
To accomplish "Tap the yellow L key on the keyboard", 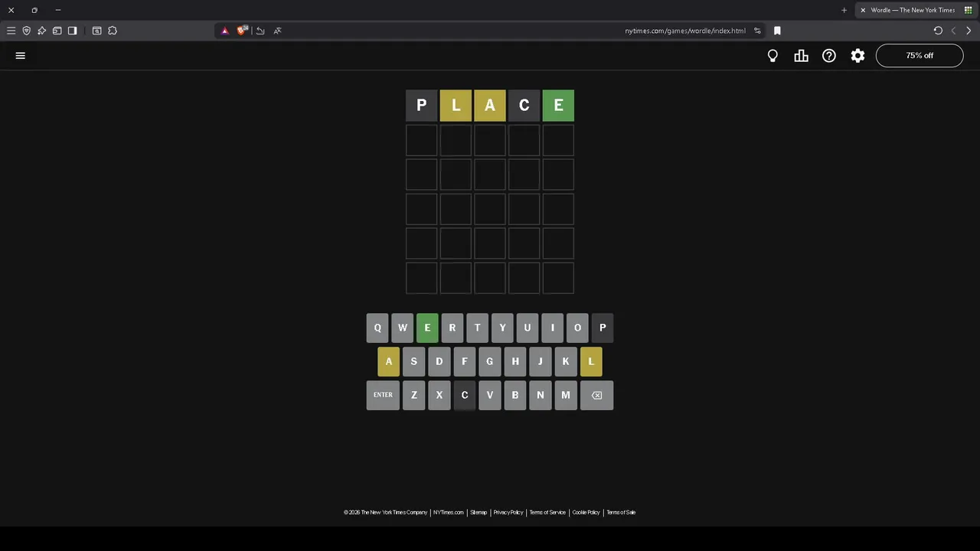I will pyautogui.click(x=590, y=361).
